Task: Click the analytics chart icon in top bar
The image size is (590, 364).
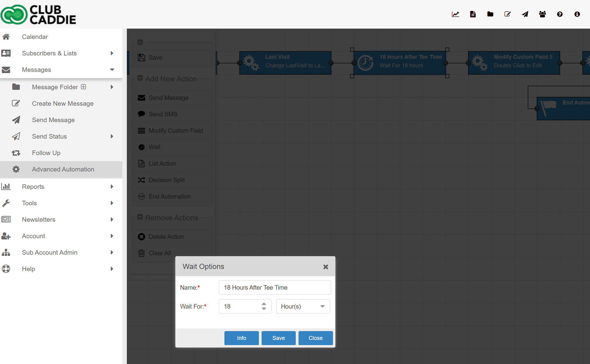Action: click(455, 14)
